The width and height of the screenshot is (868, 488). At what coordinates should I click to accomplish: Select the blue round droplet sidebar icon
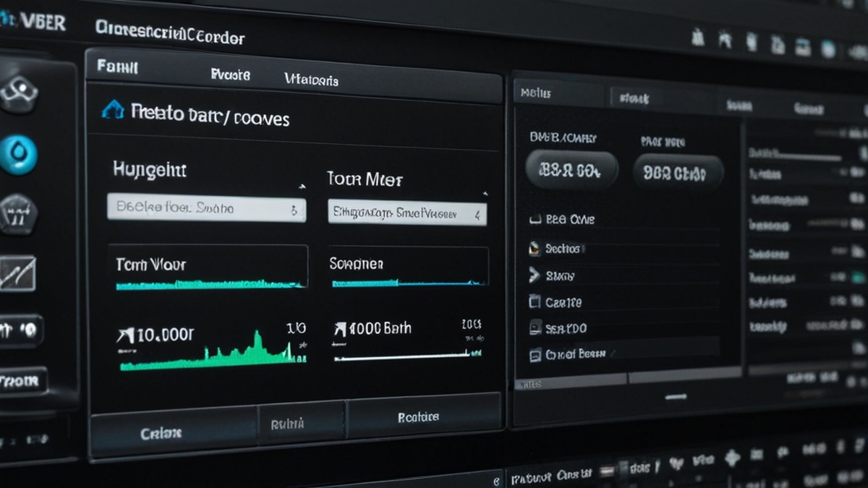(18, 154)
